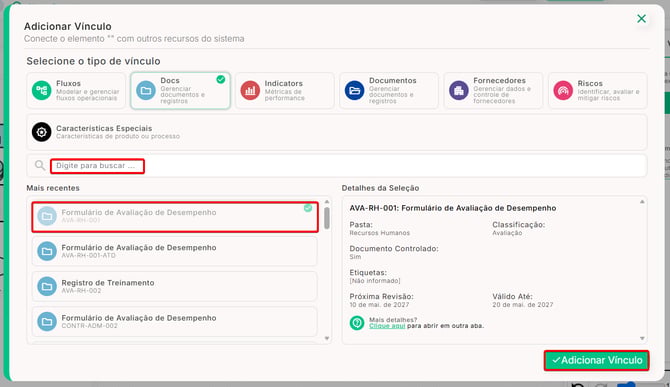Select the Fornecedores building icon

point(458,91)
